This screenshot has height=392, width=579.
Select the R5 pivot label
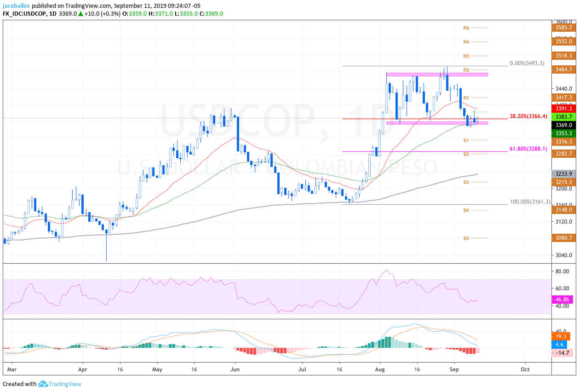466,28
